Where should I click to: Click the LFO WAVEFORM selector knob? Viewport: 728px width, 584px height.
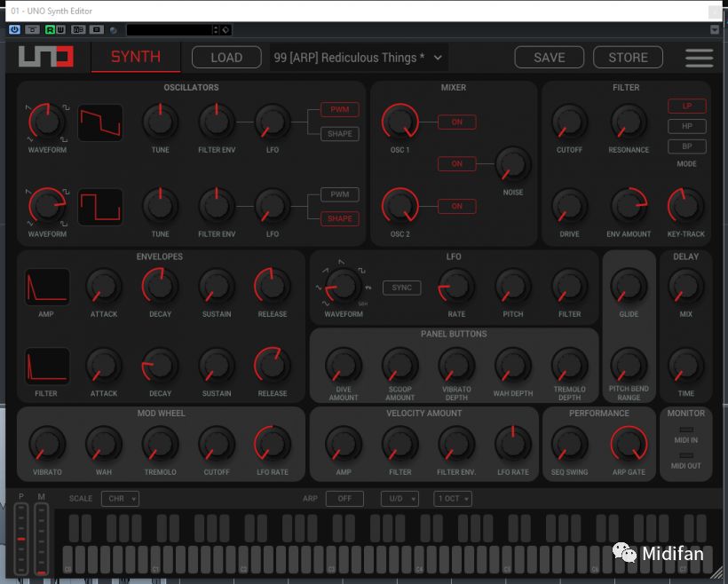[343, 286]
